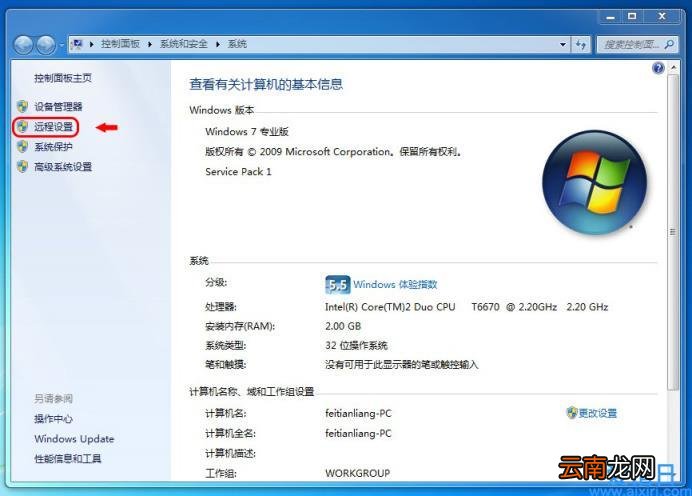Open address bar history dropdown
The image size is (692, 496).
(x=563, y=44)
